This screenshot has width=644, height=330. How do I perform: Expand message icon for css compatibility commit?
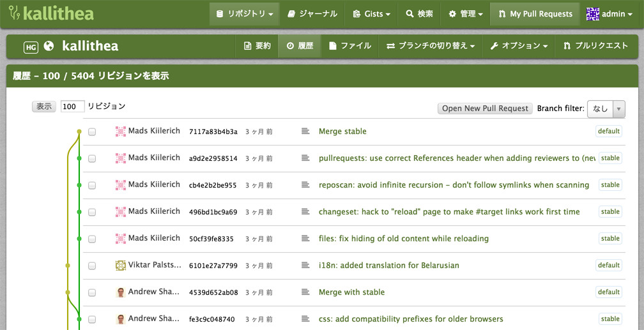[x=305, y=319]
